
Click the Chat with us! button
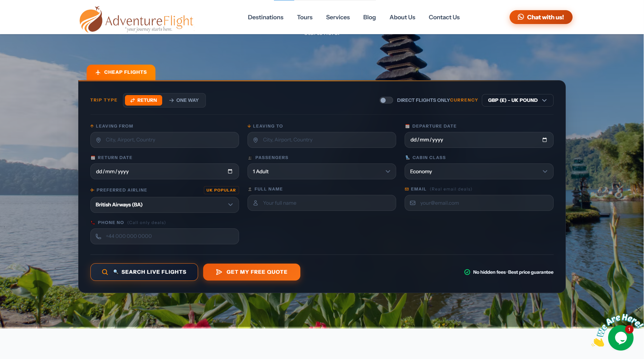click(x=541, y=17)
